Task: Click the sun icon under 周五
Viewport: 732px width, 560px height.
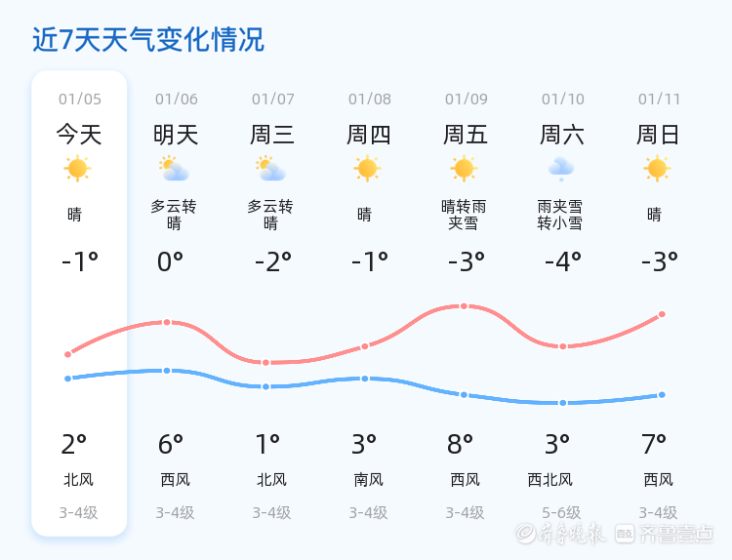Action: pos(464,169)
